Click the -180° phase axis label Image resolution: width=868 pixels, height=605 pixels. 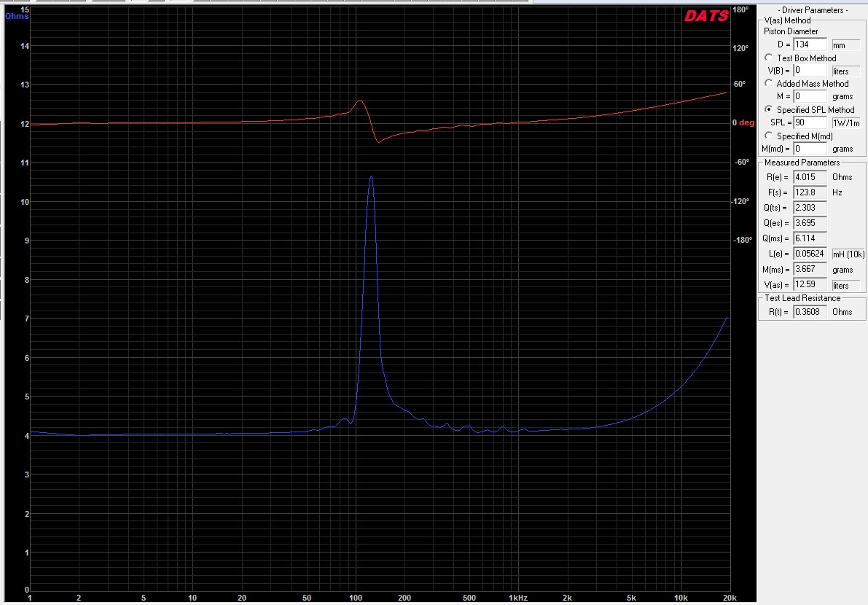[x=743, y=241]
